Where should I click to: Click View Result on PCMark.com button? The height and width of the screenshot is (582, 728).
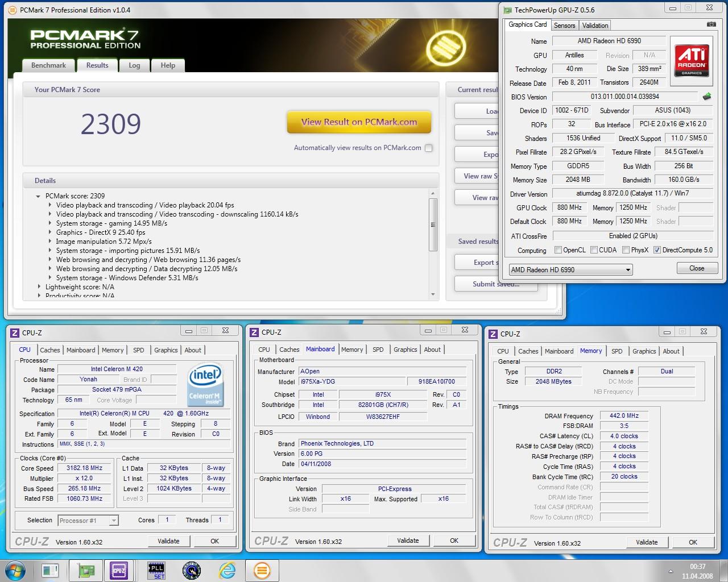[x=359, y=122]
